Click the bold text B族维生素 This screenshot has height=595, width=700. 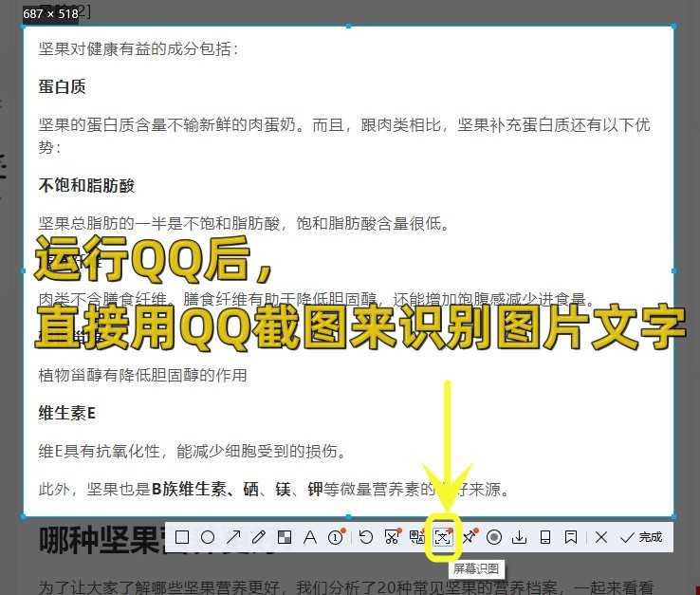coord(190,489)
